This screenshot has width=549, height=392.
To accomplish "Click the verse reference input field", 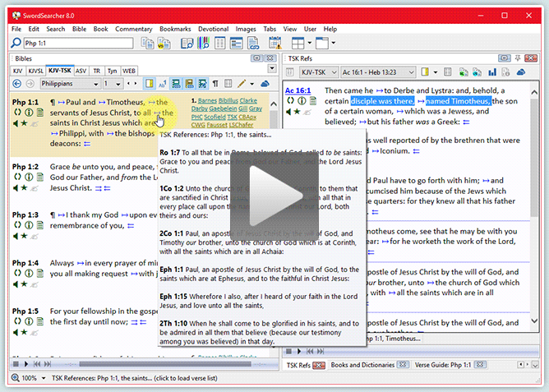I will (x=78, y=43).
